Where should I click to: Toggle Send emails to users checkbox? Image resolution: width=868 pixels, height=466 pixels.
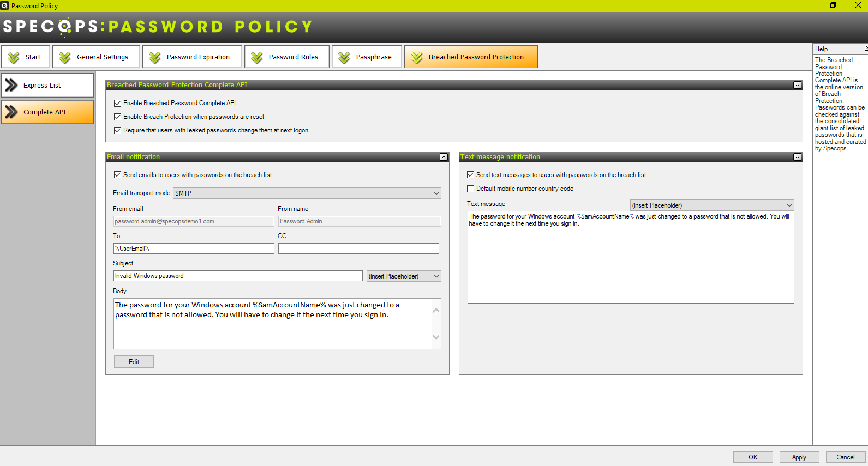click(x=117, y=175)
